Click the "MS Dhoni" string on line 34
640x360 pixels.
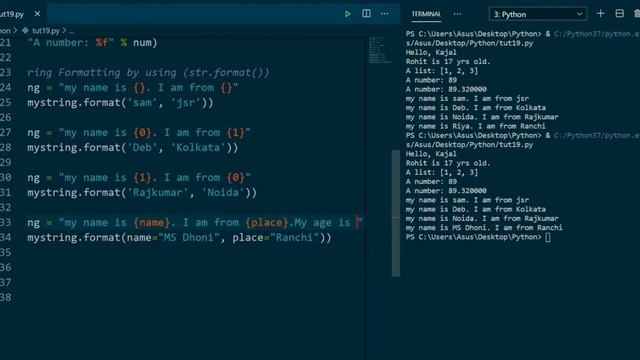coord(189,237)
